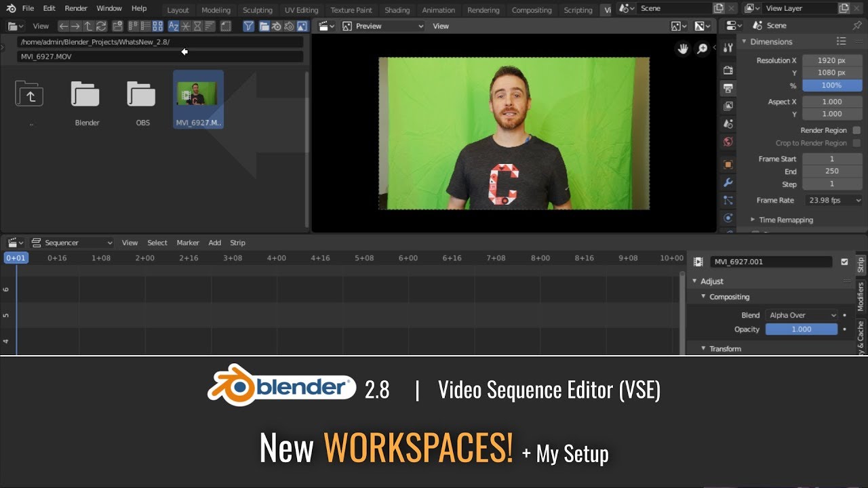Switch to the Sculpting workspace tab
The height and width of the screenshot is (488, 868).
click(258, 10)
